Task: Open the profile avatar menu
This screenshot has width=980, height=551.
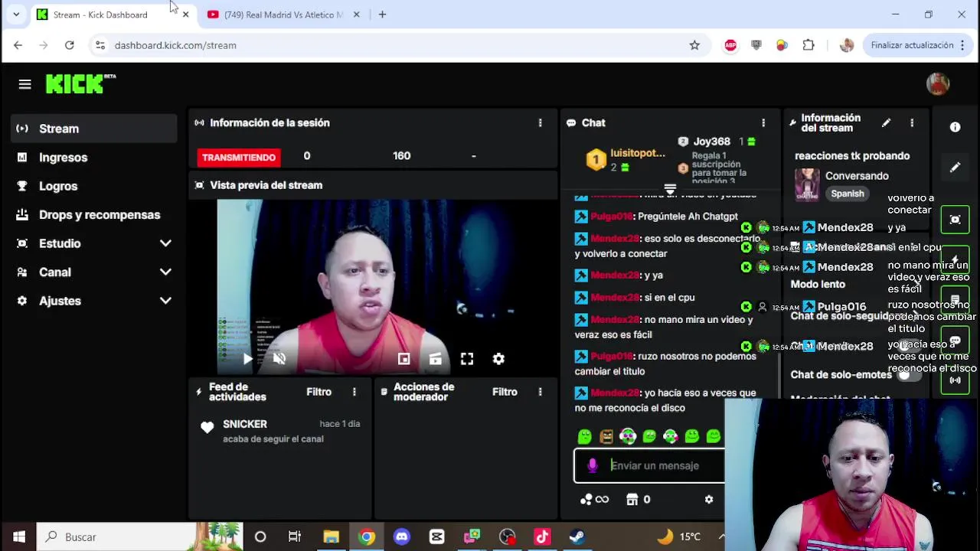Action: tap(938, 84)
